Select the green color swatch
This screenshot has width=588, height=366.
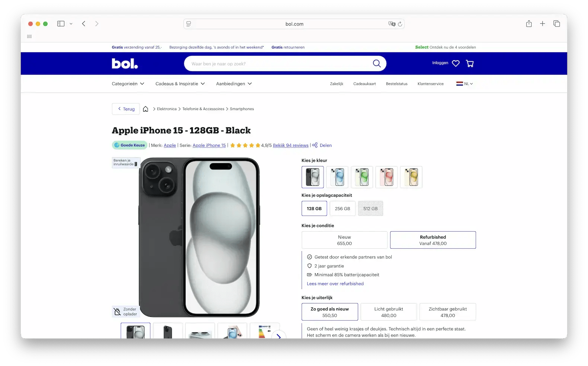coord(362,177)
